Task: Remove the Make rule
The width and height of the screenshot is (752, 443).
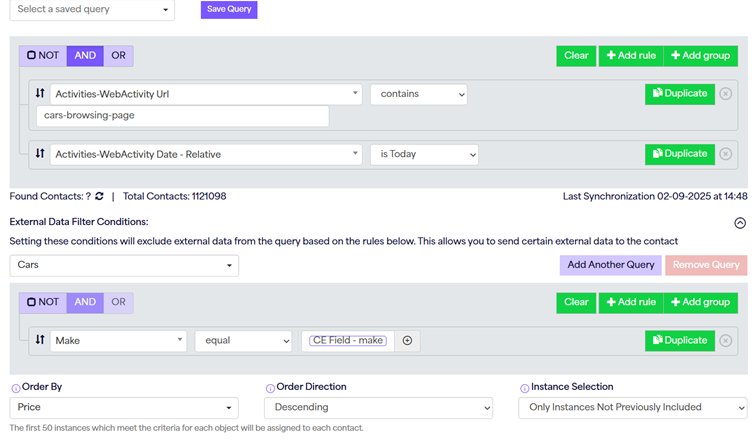Action: (x=726, y=340)
